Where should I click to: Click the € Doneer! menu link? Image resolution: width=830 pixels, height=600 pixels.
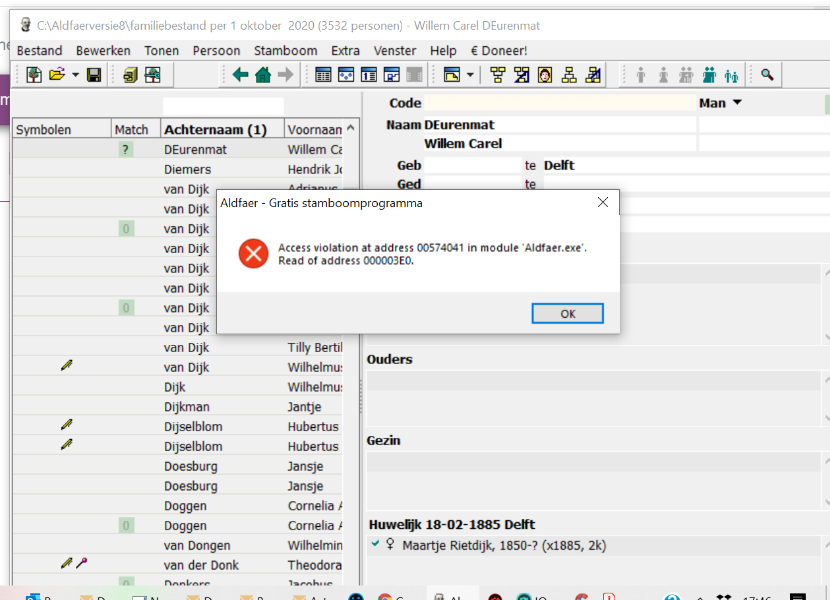(x=499, y=51)
